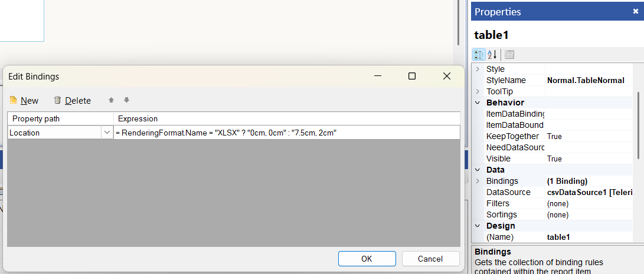644x274 pixels.
Task: Click the Visible value True
Action: 554,159
